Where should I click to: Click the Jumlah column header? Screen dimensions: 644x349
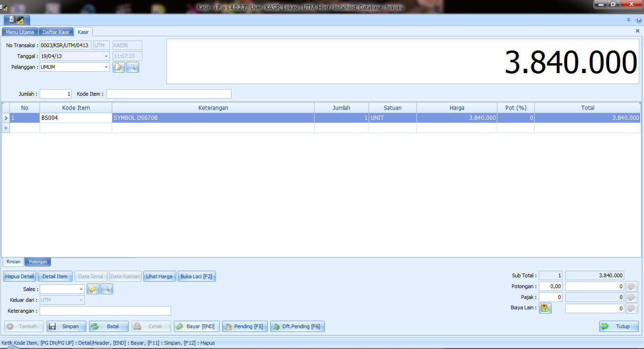(x=341, y=108)
